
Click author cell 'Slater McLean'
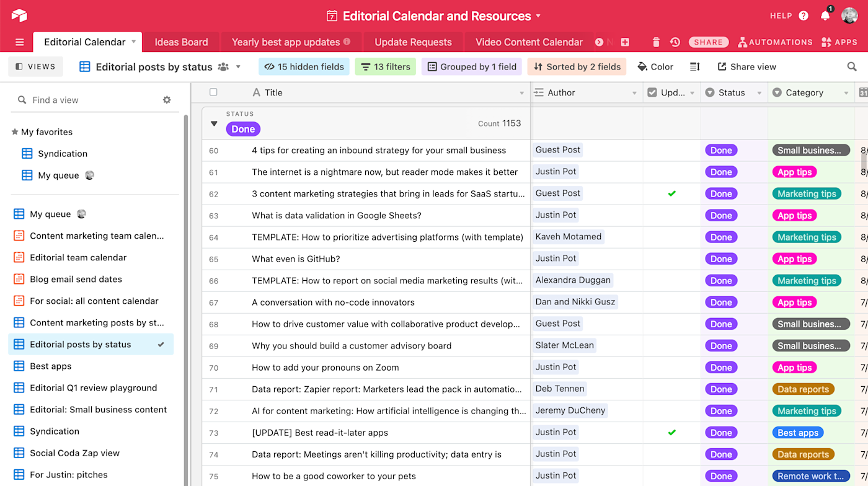click(564, 345)
